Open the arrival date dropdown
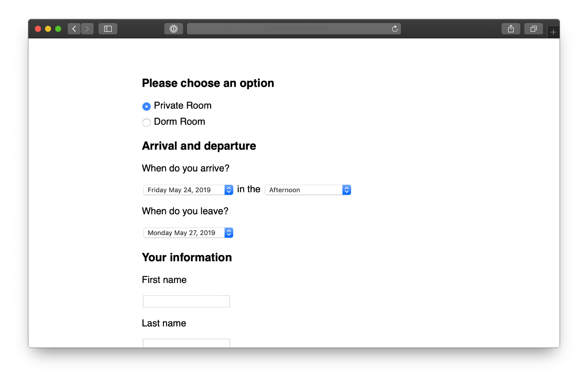Screen dimensions: 588x380 tap(185, 190)
